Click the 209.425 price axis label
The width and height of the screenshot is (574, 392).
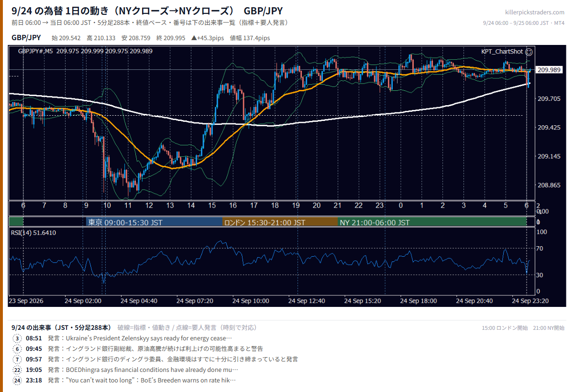(549, 128)
